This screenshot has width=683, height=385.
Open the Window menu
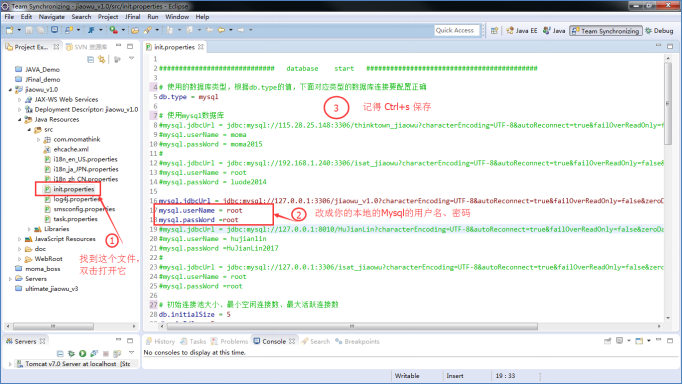click(x=176, y=17)
